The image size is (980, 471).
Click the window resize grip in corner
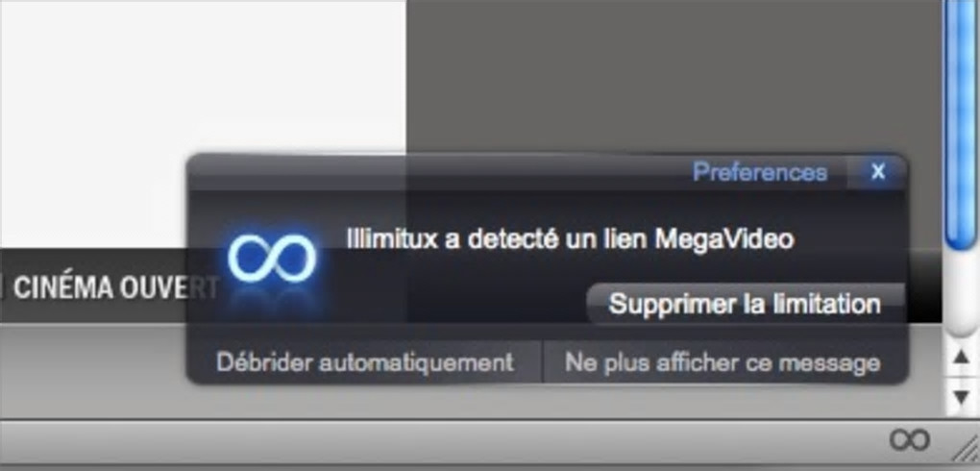tap(967, 448)
